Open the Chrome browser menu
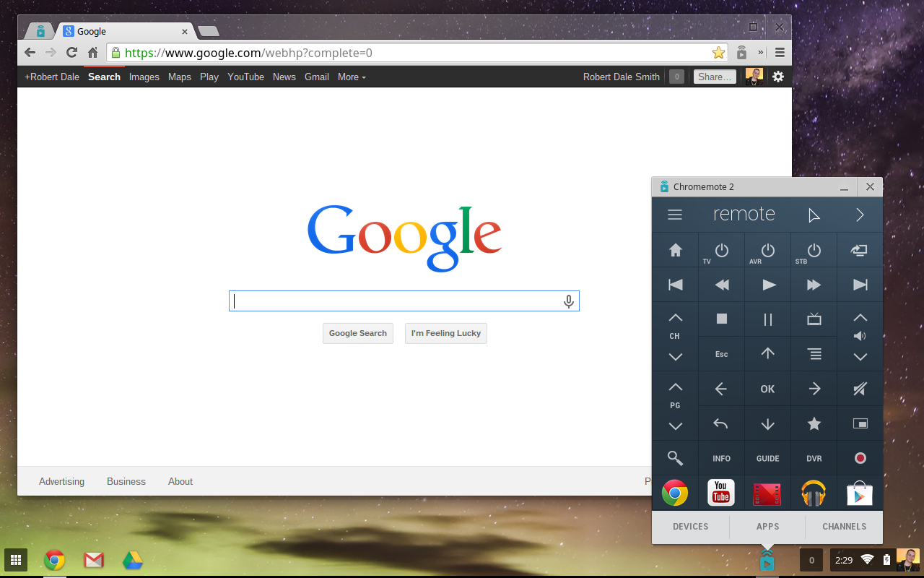924x578 pixels. point(780,52)
